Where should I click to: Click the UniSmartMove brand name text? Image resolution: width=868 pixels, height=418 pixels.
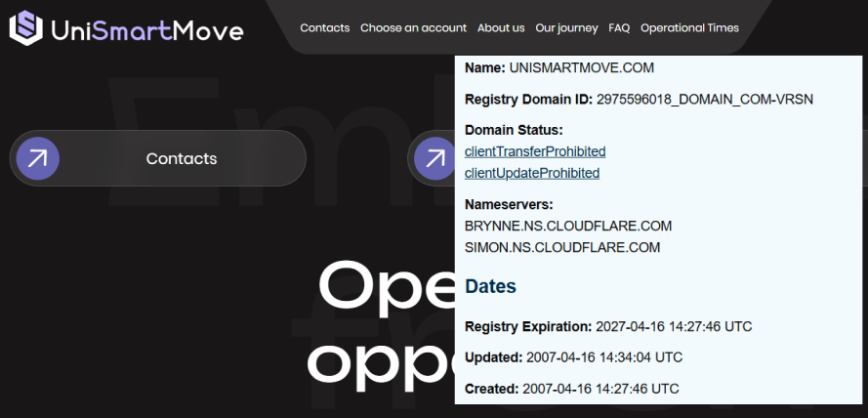pyautogui.click(x=146, y=29)
